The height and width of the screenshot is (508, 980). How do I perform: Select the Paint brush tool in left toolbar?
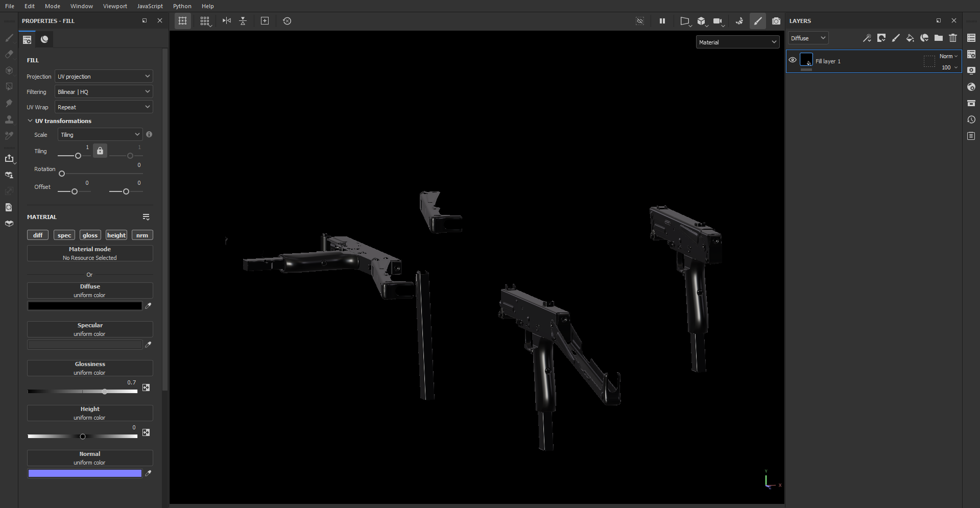tap(9, 38)
